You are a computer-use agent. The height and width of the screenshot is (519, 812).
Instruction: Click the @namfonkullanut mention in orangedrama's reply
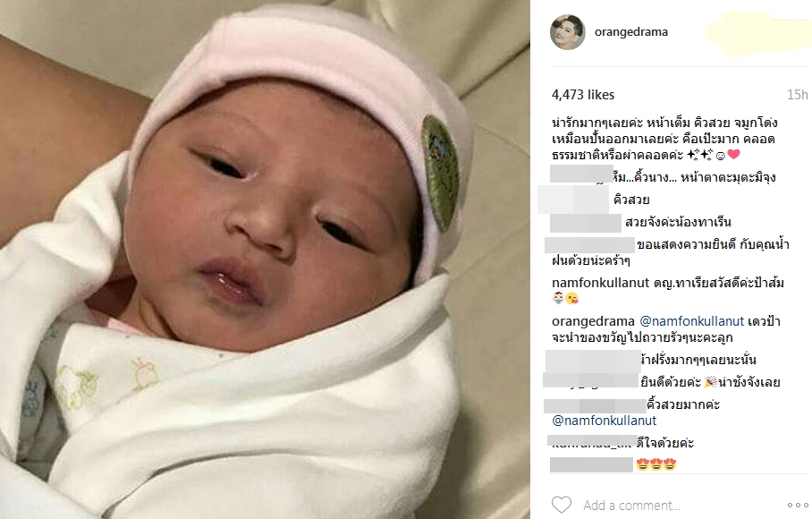pyautogui.click(x=692, y=321)
